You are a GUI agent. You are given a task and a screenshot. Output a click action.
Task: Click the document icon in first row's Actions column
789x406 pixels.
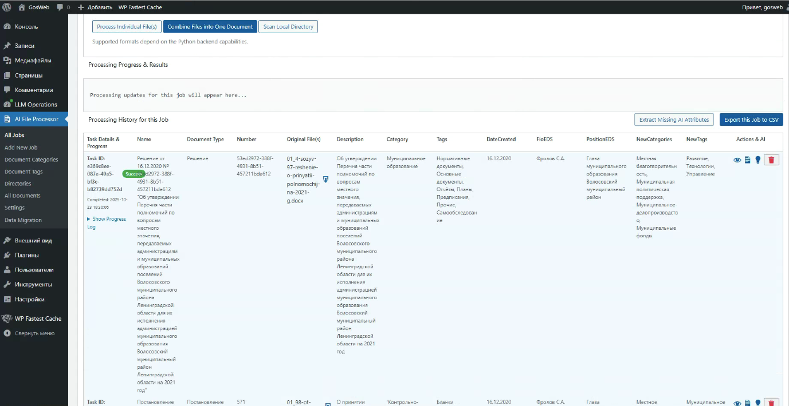coord(748,159)
